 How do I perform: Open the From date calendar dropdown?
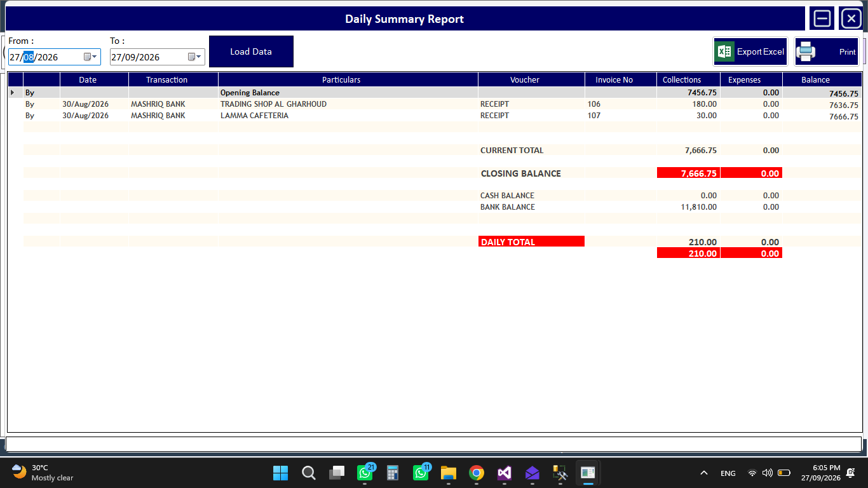[91, 57]
